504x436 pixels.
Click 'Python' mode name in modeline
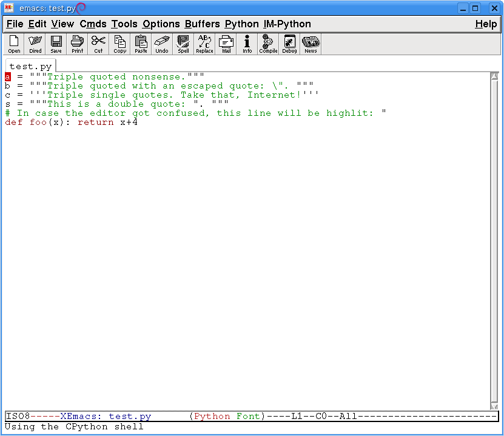(212, 417)
